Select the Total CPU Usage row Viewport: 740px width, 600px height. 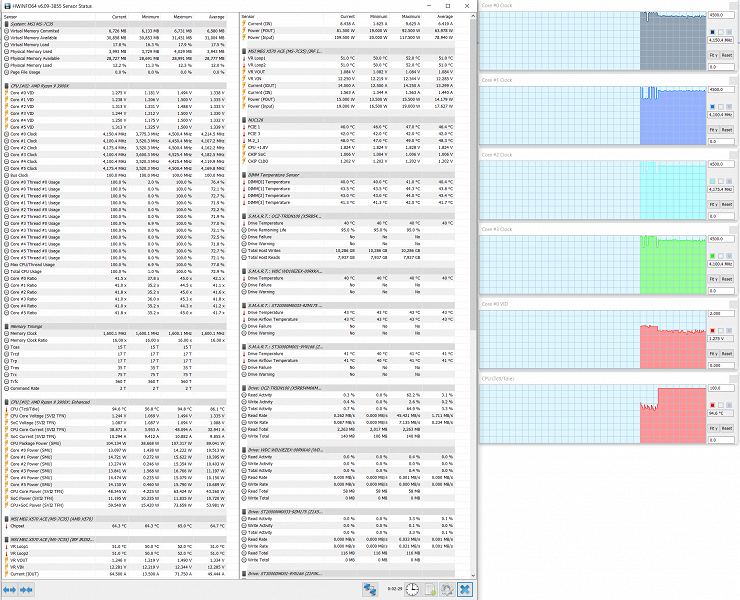pos(115,271)
